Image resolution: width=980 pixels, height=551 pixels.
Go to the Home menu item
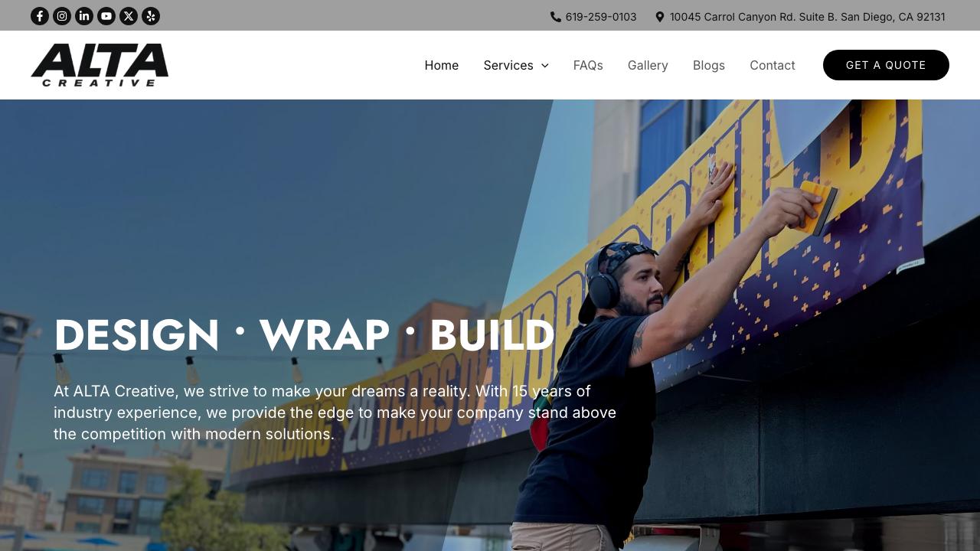pyautogui.click(x=442, y=65)
